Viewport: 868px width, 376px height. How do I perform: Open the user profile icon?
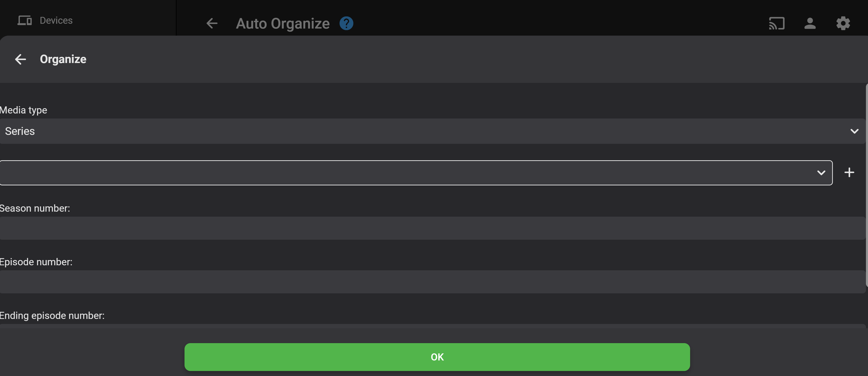pos(810,23)
